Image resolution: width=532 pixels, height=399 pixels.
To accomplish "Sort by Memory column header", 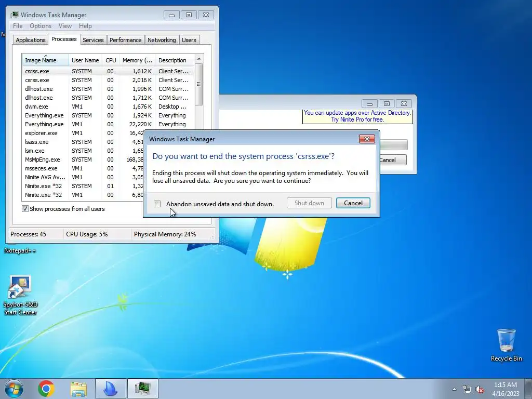I will [x=137, y=60].
